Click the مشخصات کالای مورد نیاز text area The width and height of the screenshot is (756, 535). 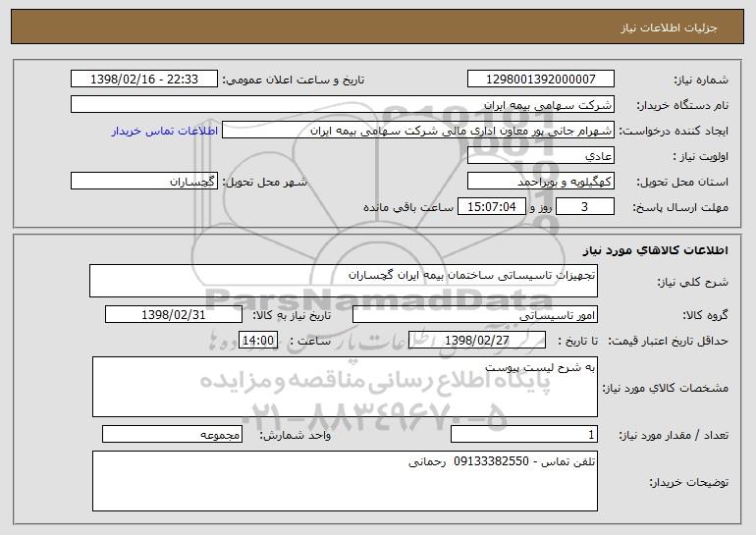coord(345,387)
